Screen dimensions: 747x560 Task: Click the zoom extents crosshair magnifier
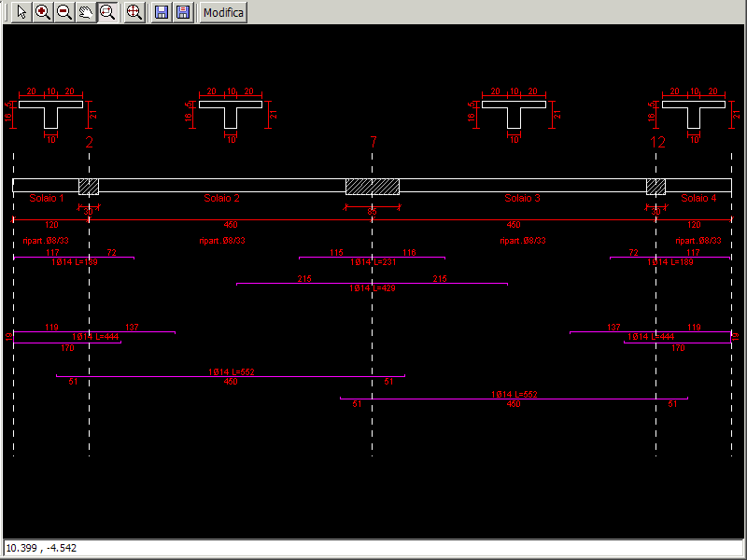[x=134, y=12]
